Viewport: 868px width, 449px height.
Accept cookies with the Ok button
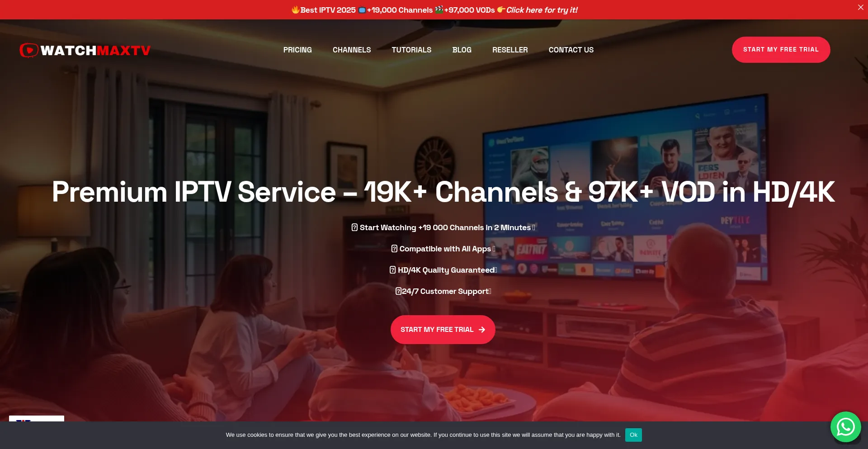pos(633,435)
